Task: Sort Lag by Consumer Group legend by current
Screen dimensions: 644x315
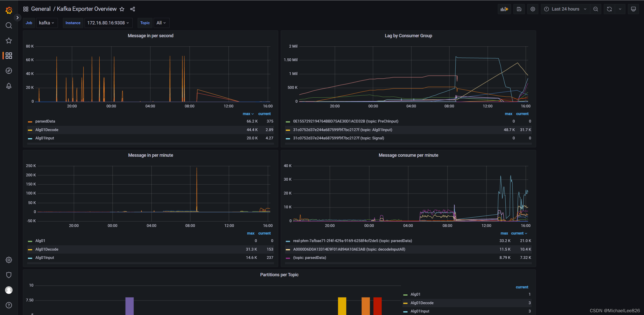Action: click(x=522, y=114)
